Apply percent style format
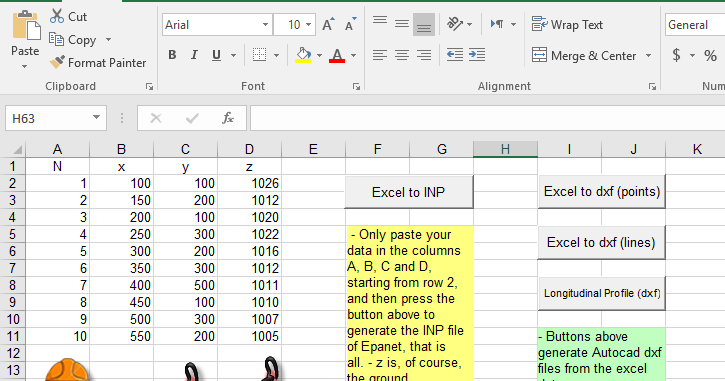725x381 pixels. [x=710, y=55]
